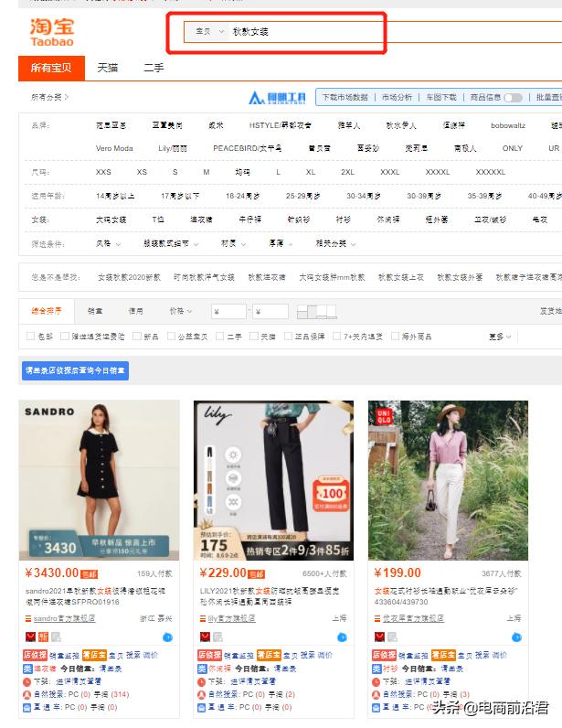Open the 价格 sort dropdown
The width and height of the screenshot is (562, 728).
click(x=181, y=311)
